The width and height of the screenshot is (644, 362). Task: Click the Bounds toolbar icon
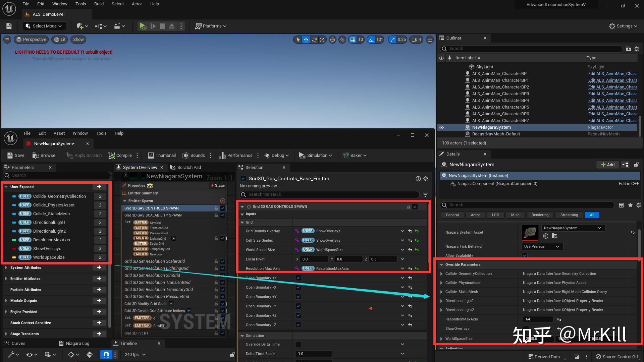(x=186, y=156)
